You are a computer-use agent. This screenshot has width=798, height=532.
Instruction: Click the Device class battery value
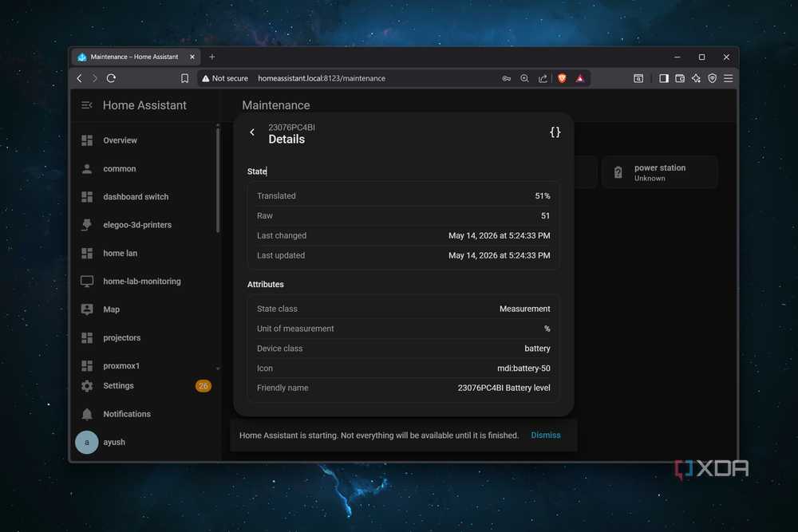coord(537,349)
